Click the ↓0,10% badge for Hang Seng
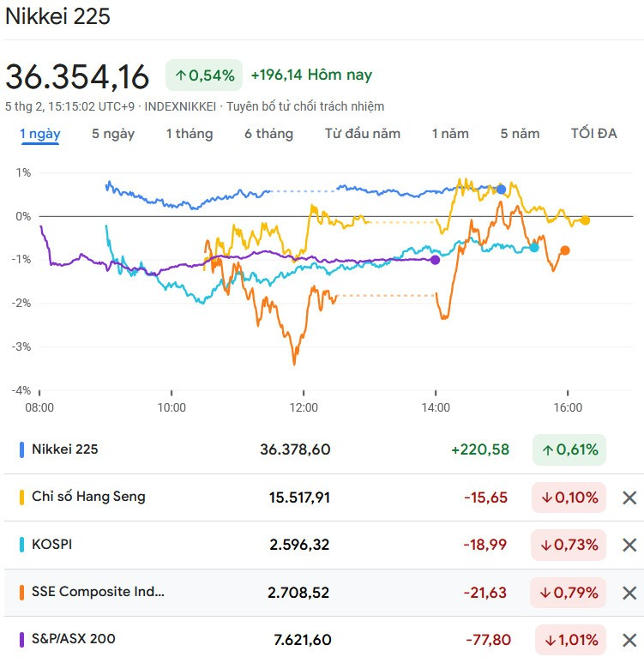The width and height of the screenshot is (644, 663). [x=569, y=497]
